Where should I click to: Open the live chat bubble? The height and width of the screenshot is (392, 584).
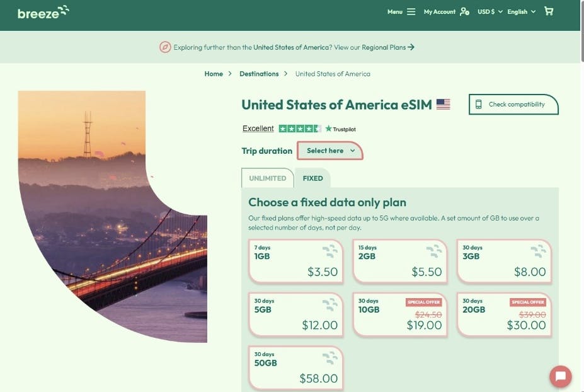pyautogui.click(x=559, y=376)
